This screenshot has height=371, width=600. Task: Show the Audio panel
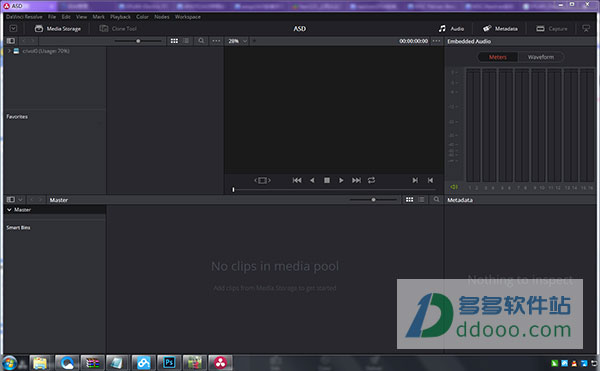(451, 29)
